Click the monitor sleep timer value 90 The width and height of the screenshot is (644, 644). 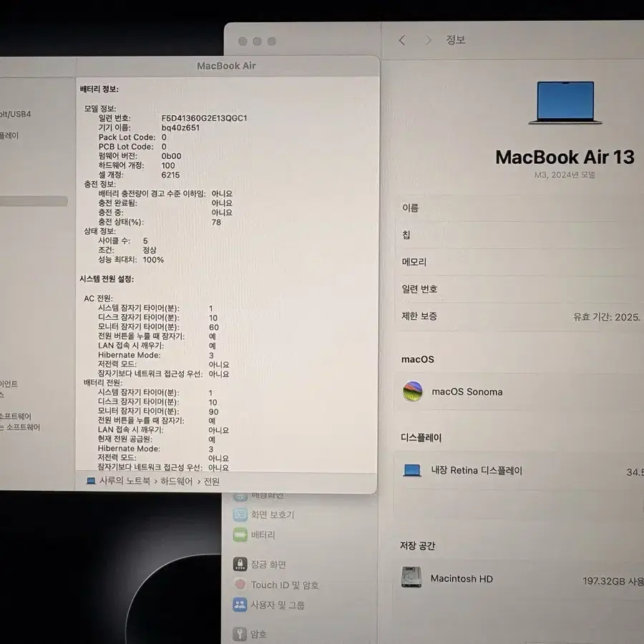point(213,412)
